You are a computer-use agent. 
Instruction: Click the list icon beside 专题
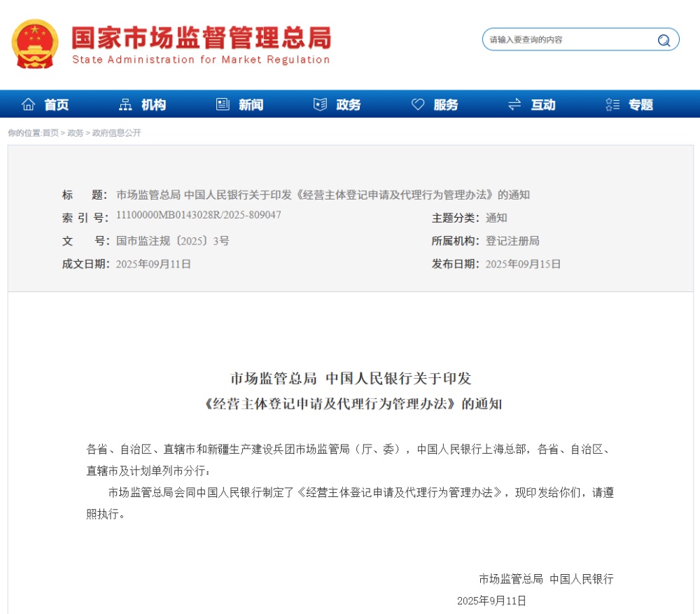click(x=612, y=104)
